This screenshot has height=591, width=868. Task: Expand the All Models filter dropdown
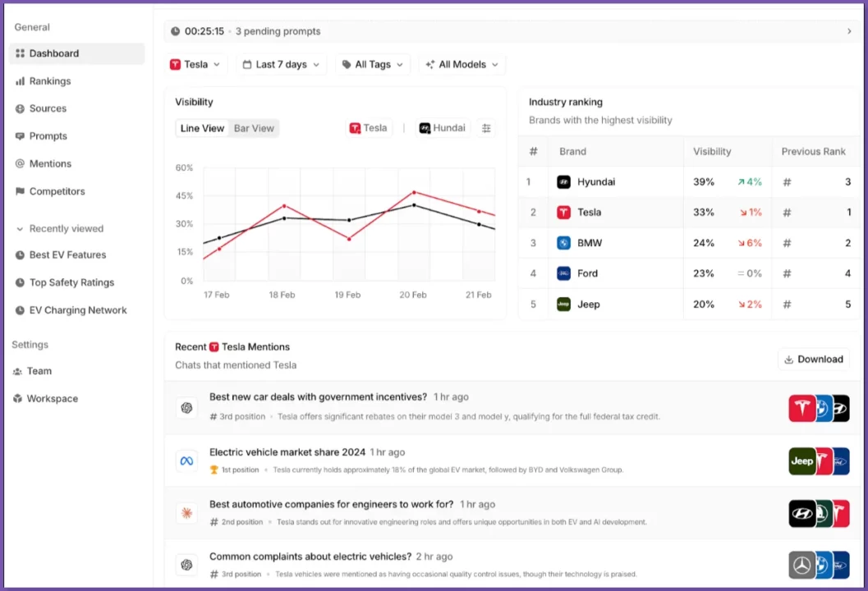click(x=462, y=65)
